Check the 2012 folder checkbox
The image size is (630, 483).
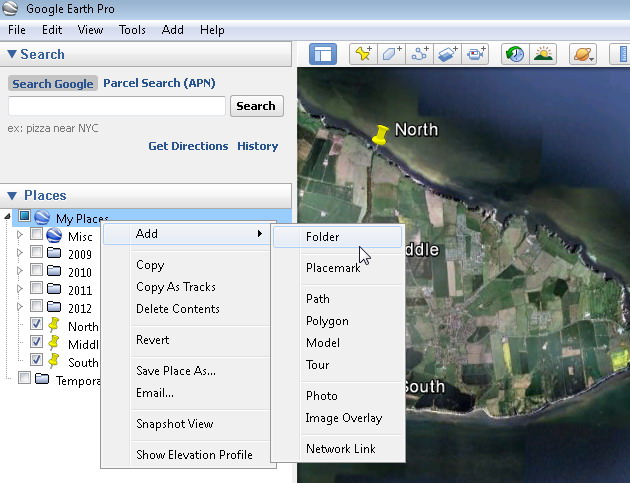(x=36, y=306)
